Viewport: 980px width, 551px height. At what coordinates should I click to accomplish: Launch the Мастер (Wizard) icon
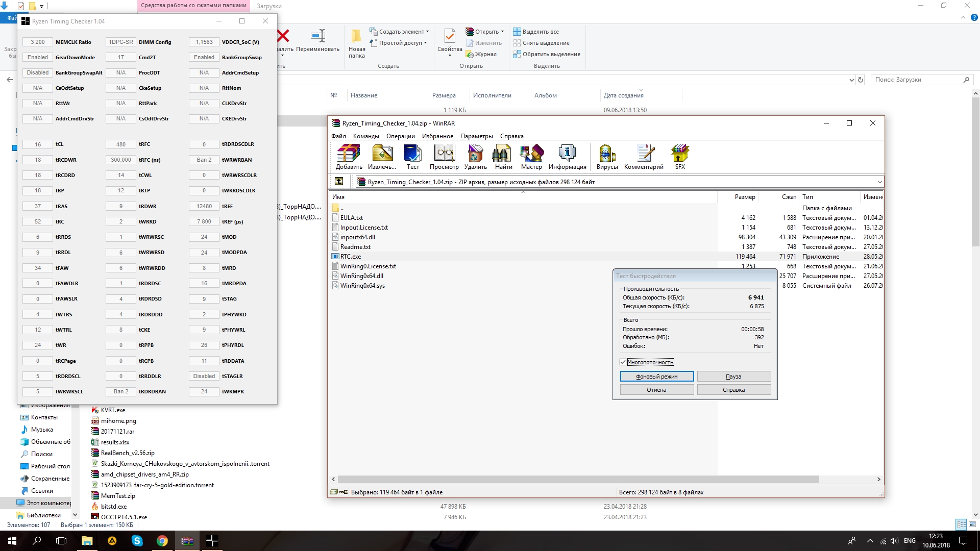click(531, 156)
